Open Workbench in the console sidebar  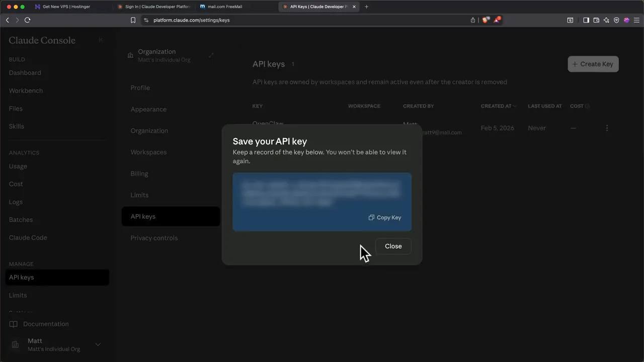click(x=26, y=90)
